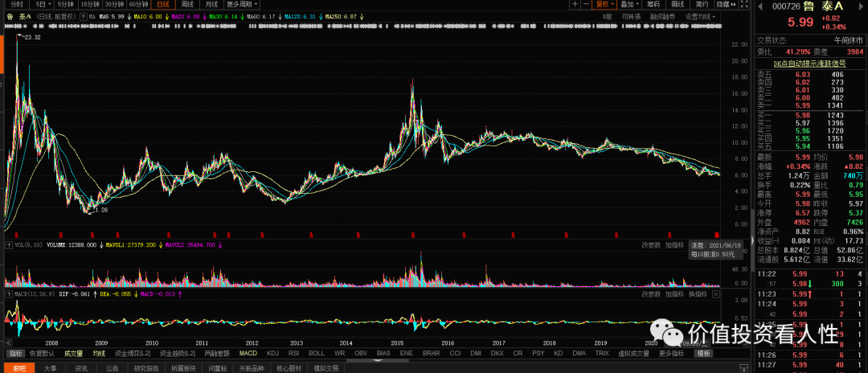Select BOLL indicator tab
Viewport: 868px width, 373px height.
click(316, 353)
